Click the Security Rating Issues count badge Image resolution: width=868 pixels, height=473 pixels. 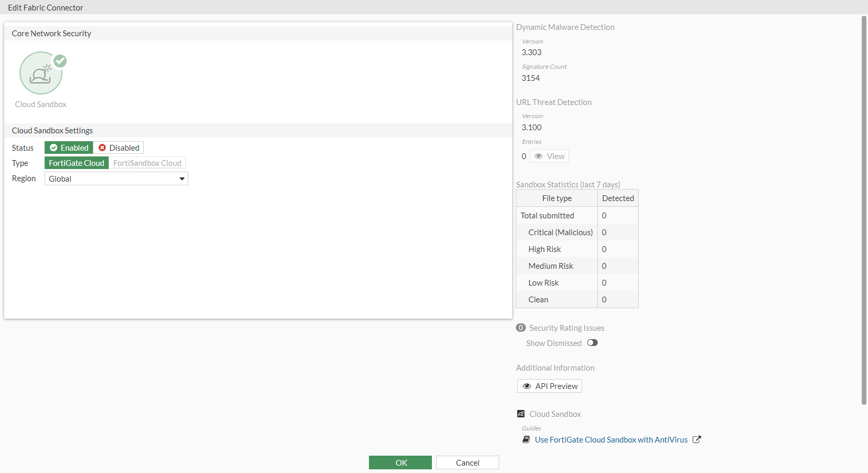tap(521, 328)
